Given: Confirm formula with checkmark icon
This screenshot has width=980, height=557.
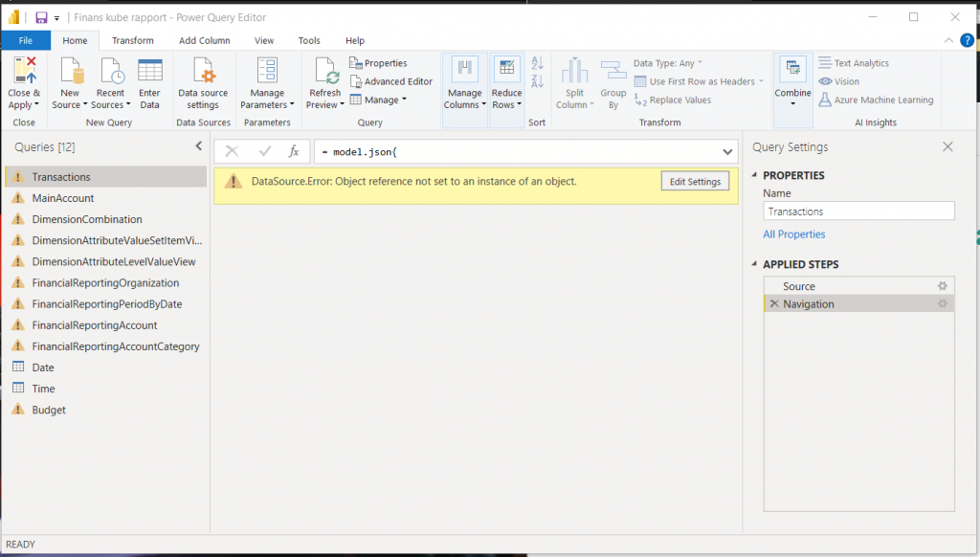Looking at the screenshot, I should [x=265, y=151].
